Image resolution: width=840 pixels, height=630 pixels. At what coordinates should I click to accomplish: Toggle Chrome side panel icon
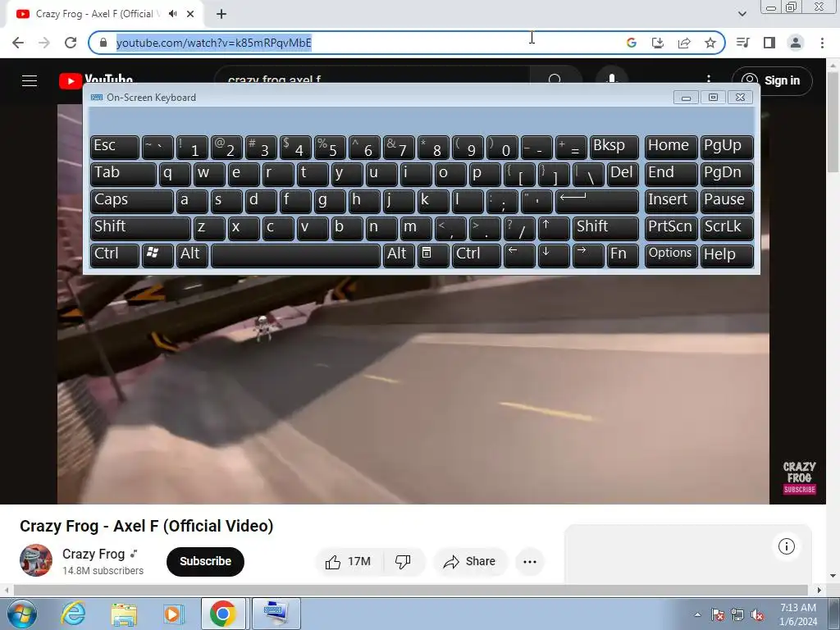(x=769, y=43)
